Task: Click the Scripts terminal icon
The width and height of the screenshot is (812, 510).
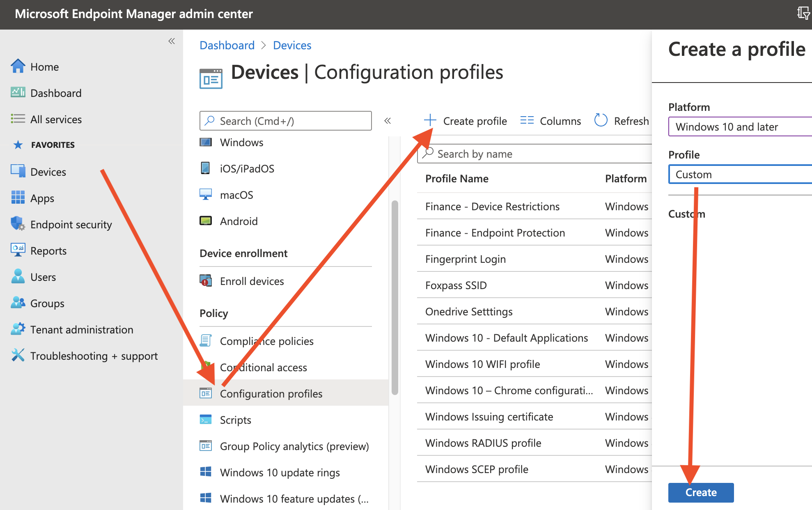Action: (x=206, y=419)
